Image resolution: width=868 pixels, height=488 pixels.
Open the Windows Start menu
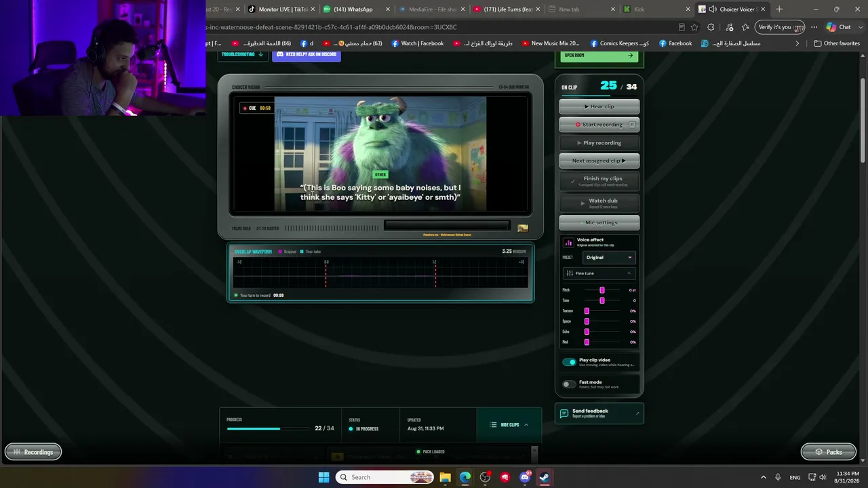323,477
